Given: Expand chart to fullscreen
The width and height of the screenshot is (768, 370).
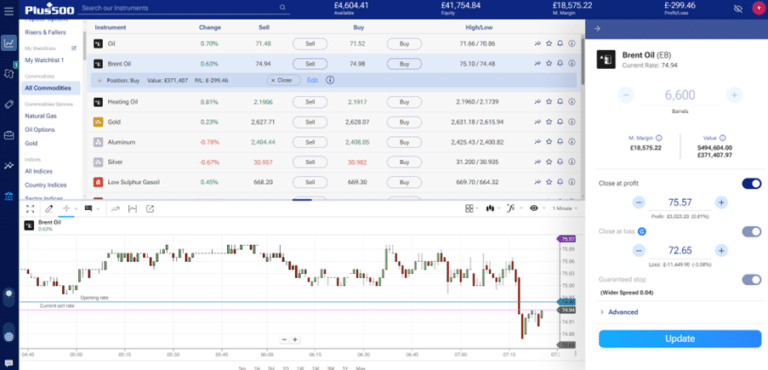Looking at the screenshot, I should [30, 209].
